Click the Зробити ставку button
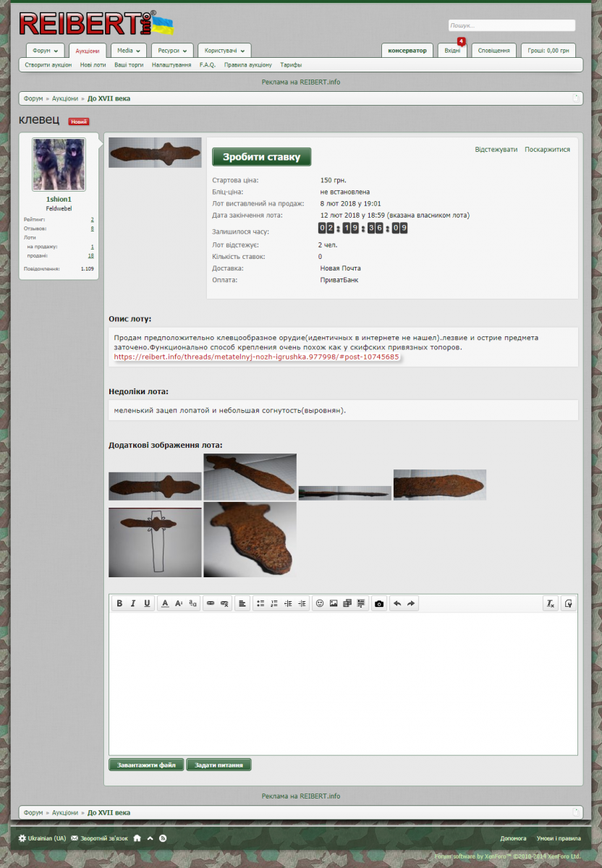Screen dimensions: 602x868 [261, 157]
